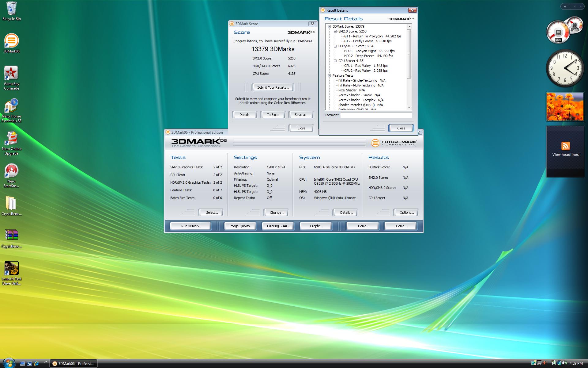
Task: Open Details in the 3DMark Score window
Action: (x=246, y=115)
